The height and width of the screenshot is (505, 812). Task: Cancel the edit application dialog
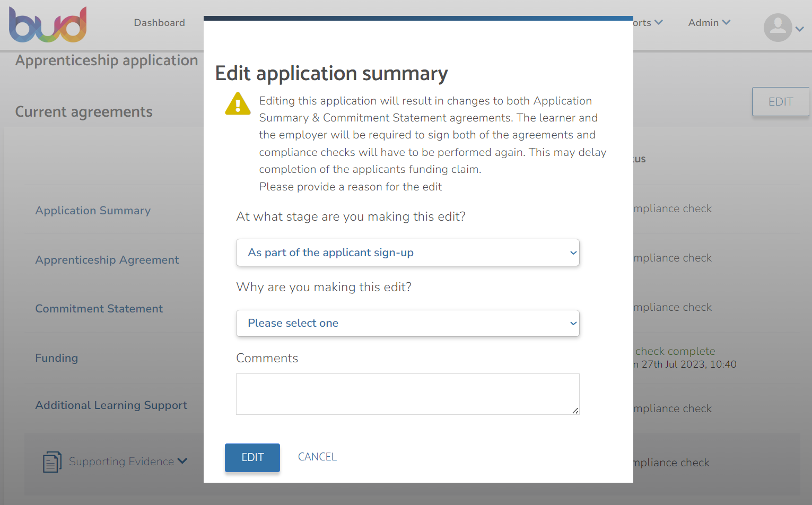click(317, 457)
